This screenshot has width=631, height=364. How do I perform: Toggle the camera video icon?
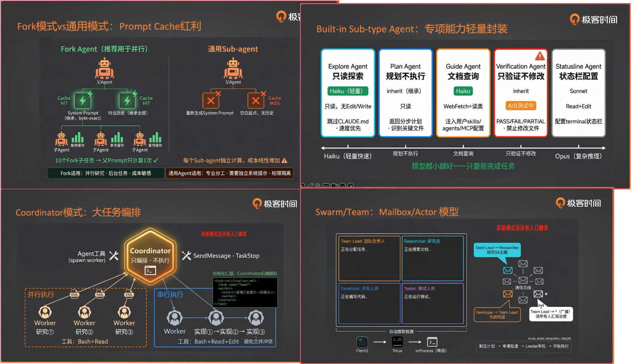334,185
